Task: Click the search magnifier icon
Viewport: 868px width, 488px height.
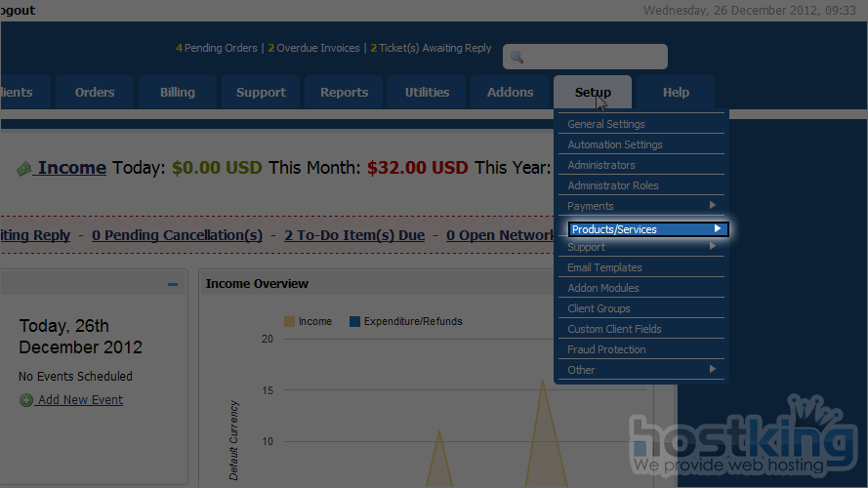Action: [517, 58]
